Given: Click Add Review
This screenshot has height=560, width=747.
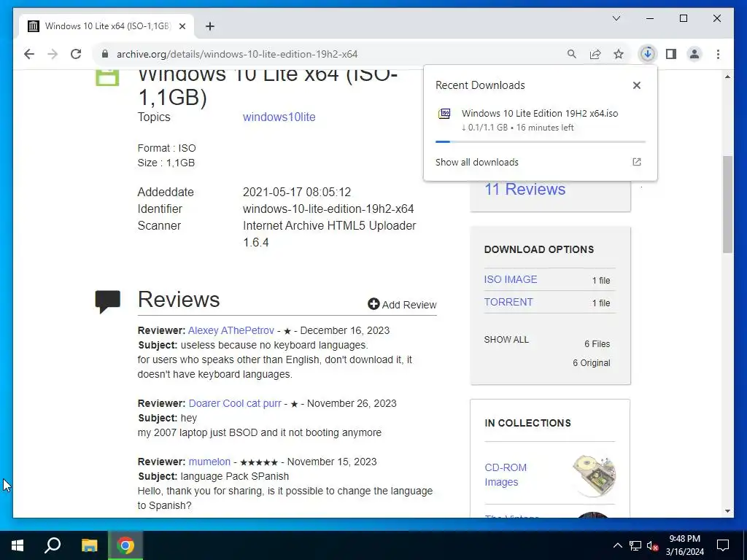Looking at the screenshot, I should coord(402,304).
